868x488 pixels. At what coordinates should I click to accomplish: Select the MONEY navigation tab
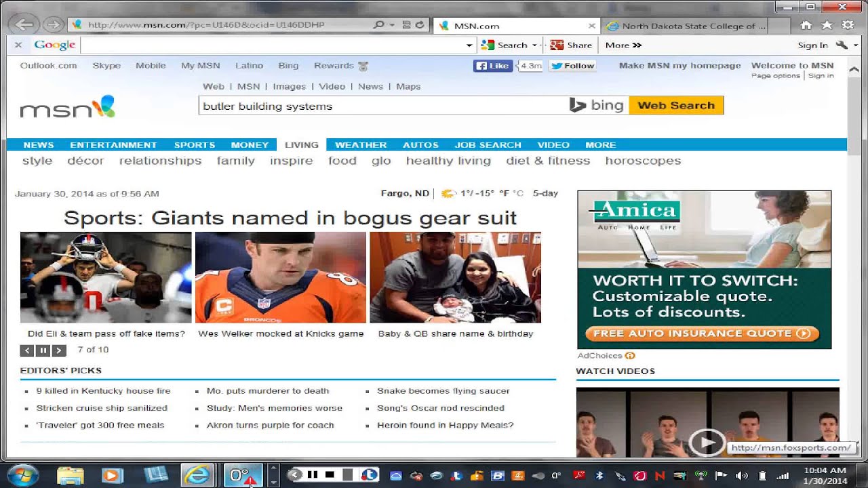(x=250, y=145)
